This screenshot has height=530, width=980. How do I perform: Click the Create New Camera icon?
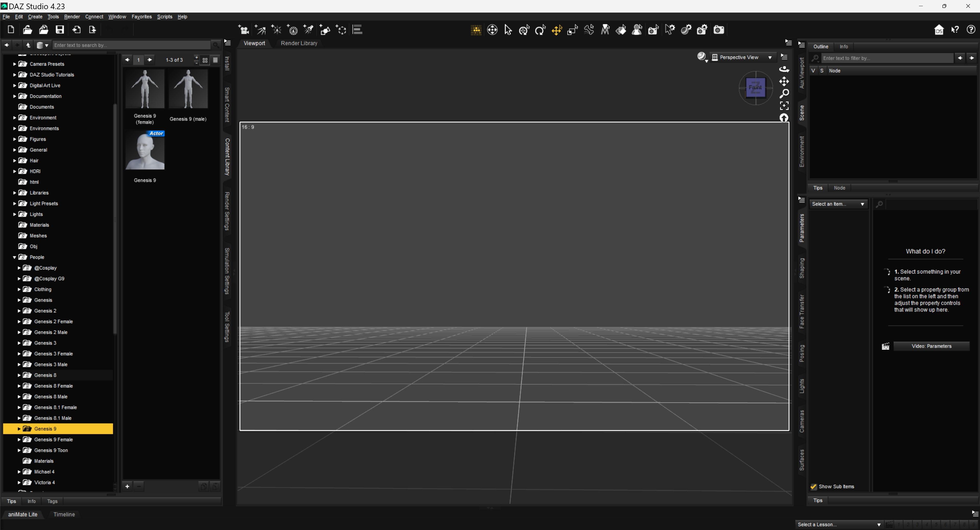click(x=244, y=30)
